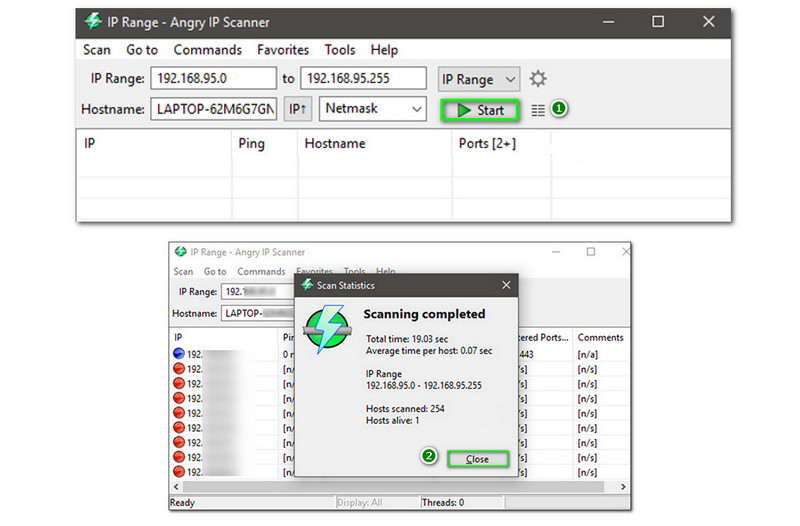Click the green Start scan button
This screenshot has height=526, width=800.
pos(480,110)
